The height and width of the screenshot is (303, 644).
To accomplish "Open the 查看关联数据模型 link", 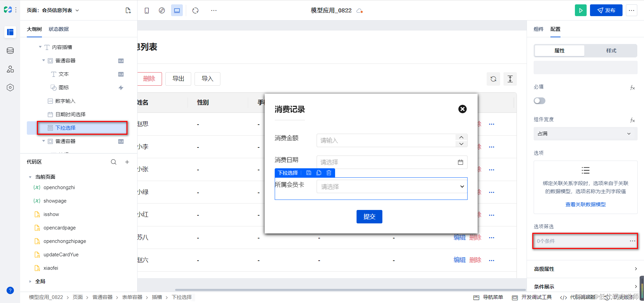I will [585, 205].
